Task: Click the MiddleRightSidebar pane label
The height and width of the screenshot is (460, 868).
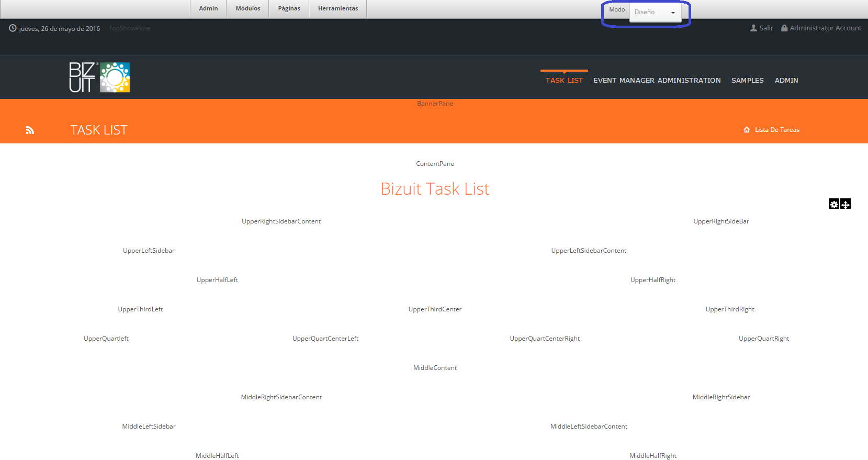Action: tap(721, 397)
